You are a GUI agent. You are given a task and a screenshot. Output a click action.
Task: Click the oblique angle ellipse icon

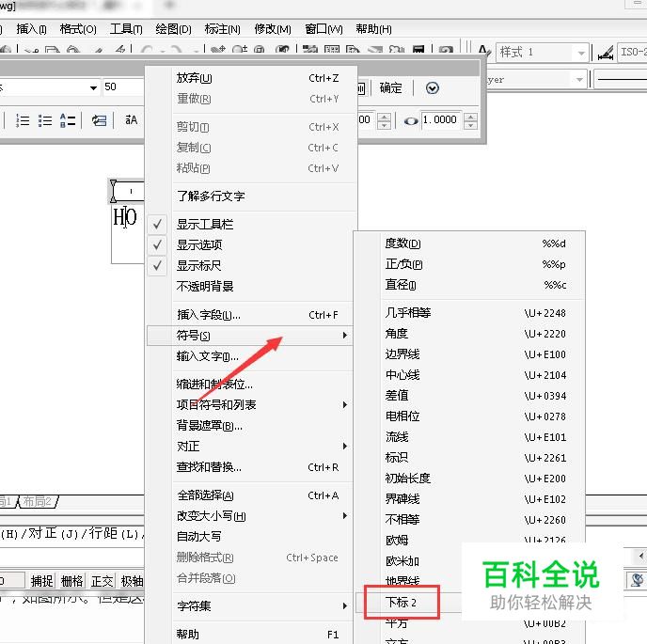[411, 121]
